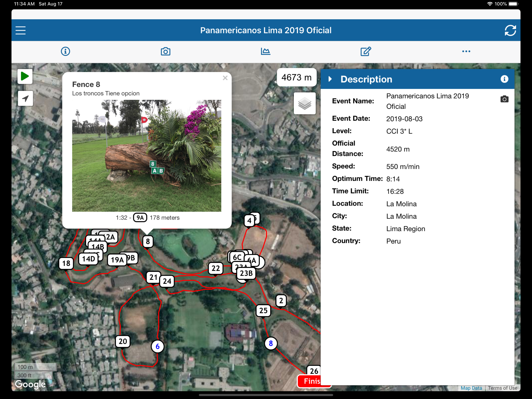The image size is (532, 399).
Task: Select fence marker 26 on the map
Action: [314, 371]
